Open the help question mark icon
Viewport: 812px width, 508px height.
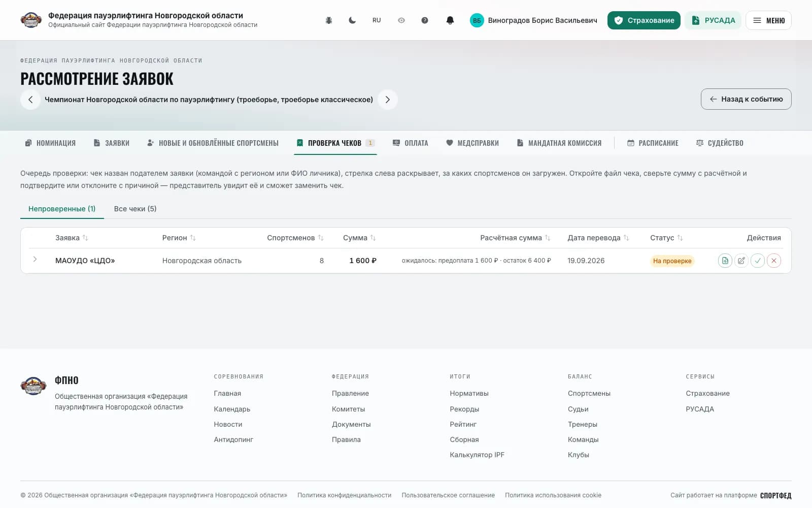click(425, 20)
